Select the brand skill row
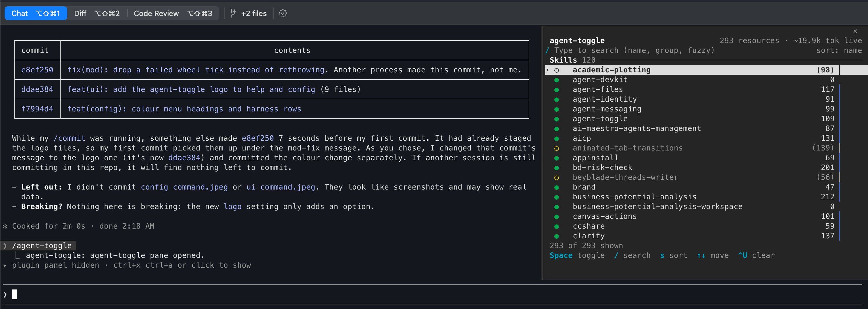The width and height of the screenshot is (868, 309). pyautogui.click(x=693, y=187)
